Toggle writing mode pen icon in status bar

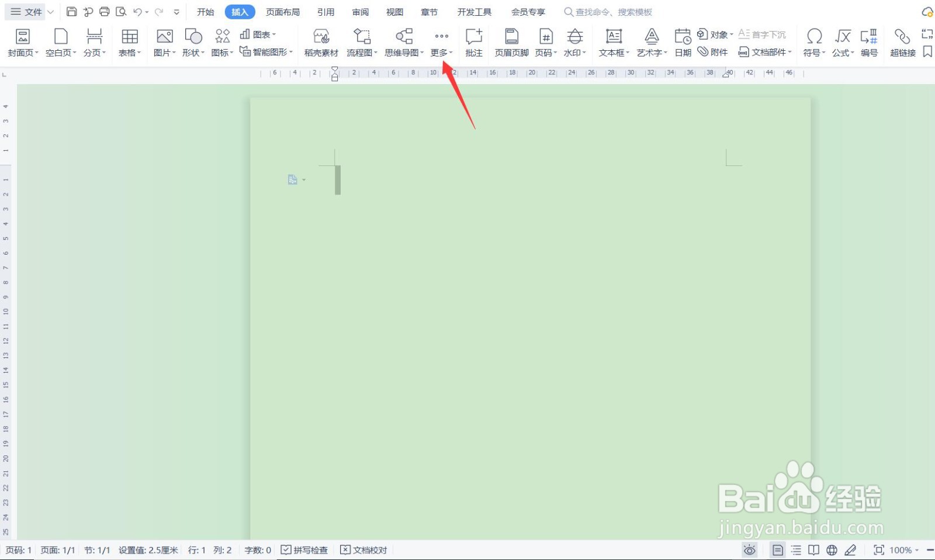850,550
